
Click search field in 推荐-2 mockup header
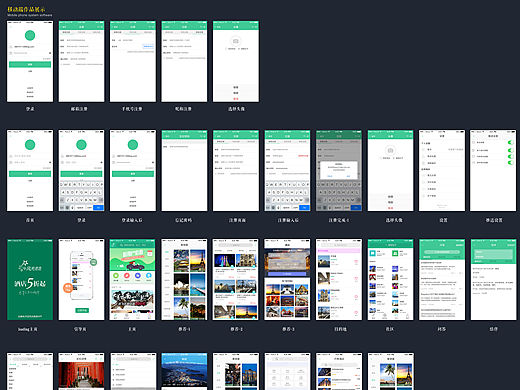pyautogui.click(x=235, y=245)
